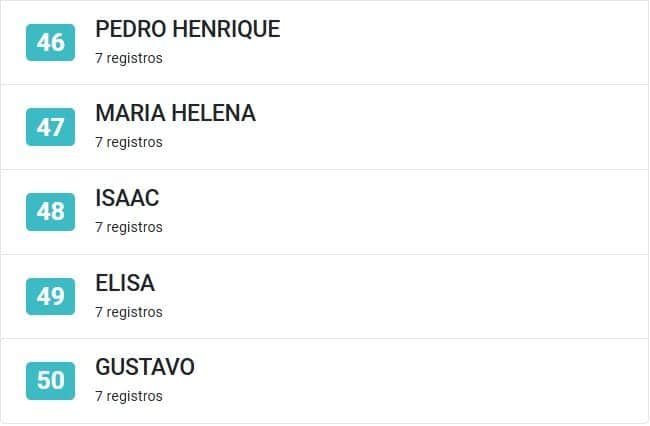Screen dimensions: 650x426
Task: Click the rank 50 badge
Action: click(x=51, y=381)
